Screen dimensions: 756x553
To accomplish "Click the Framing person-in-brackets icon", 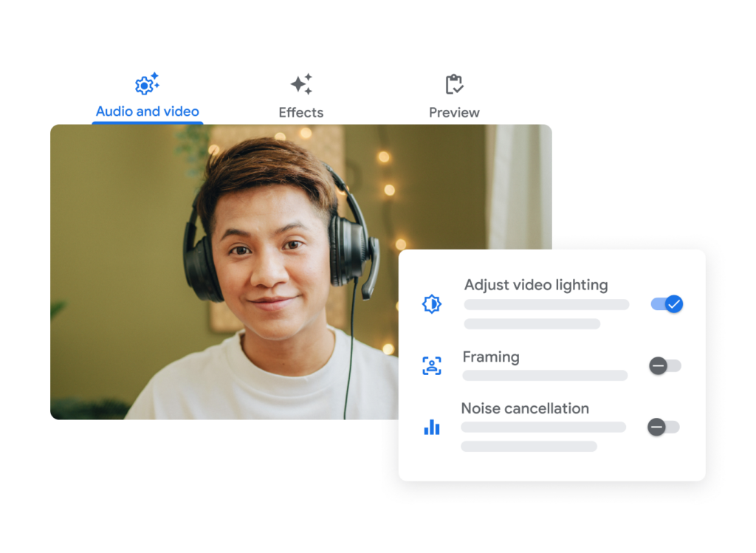I will pos(432,365).
